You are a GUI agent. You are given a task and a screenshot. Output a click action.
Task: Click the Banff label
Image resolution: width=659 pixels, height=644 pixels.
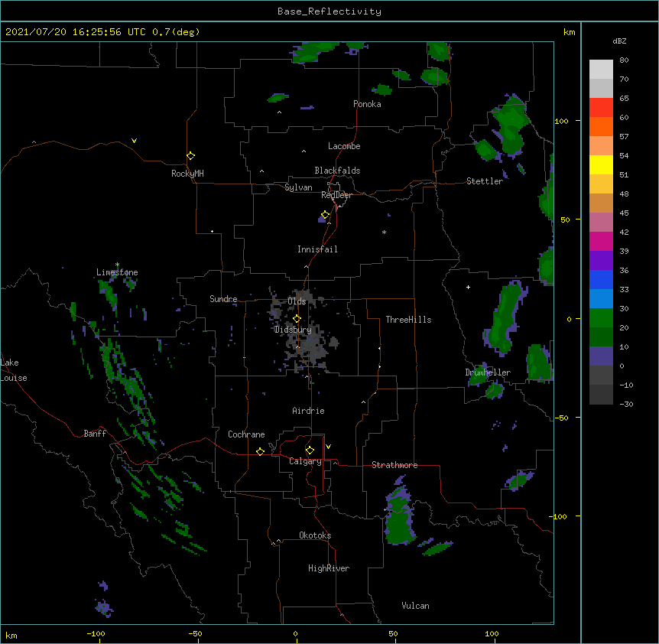95,434
